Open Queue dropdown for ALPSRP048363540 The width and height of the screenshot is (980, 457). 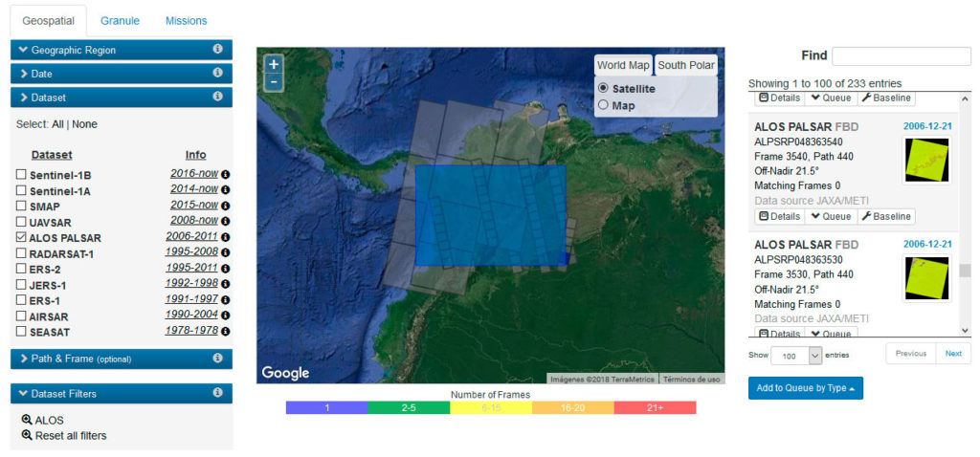pos(831,216)
